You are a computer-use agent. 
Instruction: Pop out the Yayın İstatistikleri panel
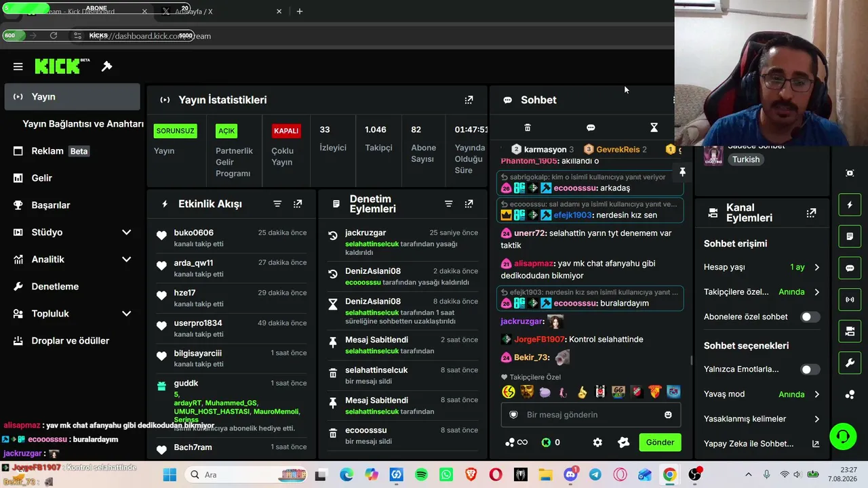[469, 100]
